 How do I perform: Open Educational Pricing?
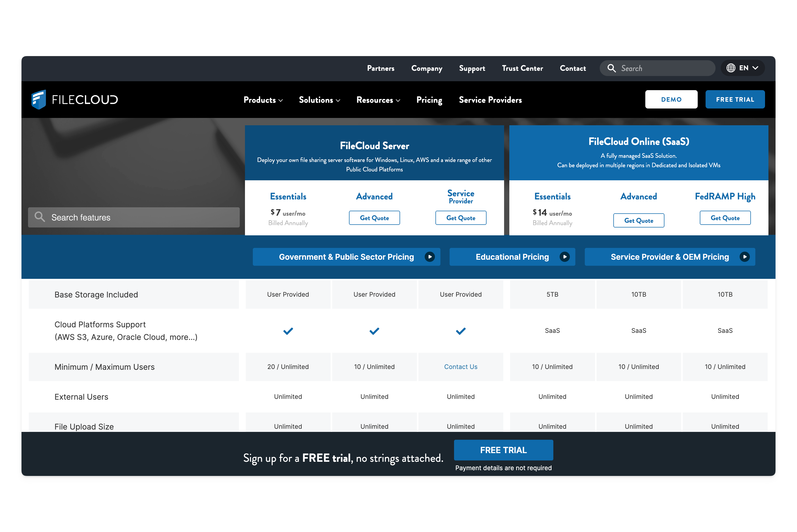point(512,257)
